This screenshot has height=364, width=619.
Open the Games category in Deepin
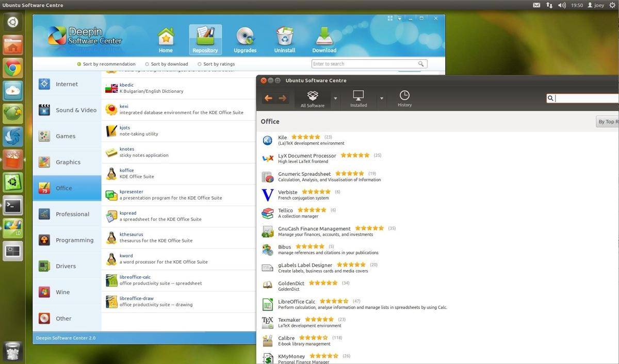point(67,136)
